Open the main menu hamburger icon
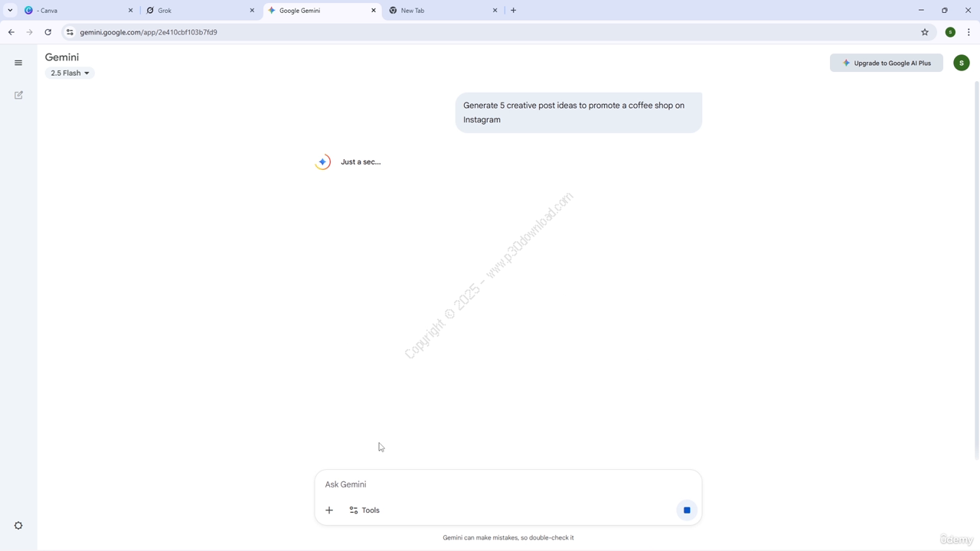The height and width of the screenshot is (551, 980). point(18,63)
